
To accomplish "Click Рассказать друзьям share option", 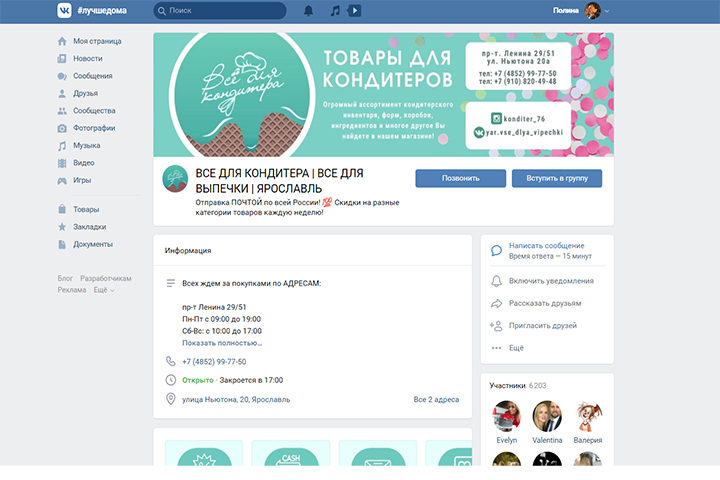I will 545,303.
